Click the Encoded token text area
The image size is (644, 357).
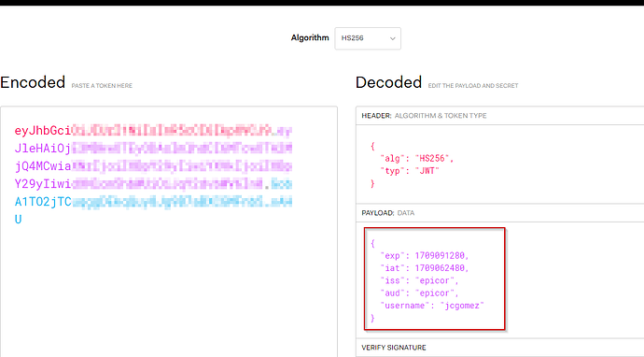point(169,232)
